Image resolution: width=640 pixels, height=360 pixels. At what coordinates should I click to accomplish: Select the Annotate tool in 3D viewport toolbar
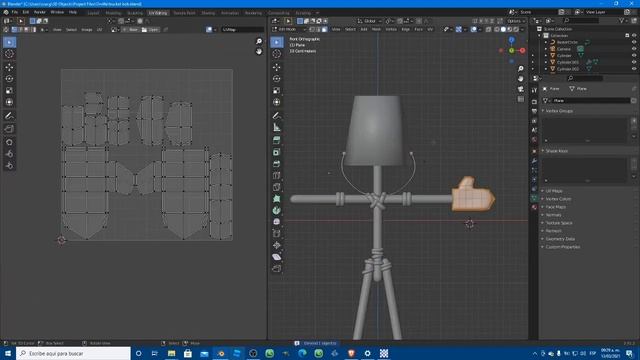[x=277, y=116]
